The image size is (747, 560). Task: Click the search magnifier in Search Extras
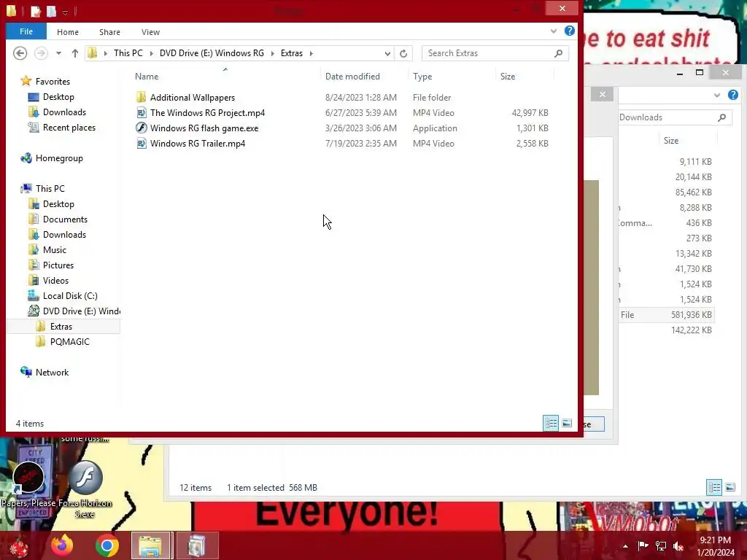tap(558, 53)
